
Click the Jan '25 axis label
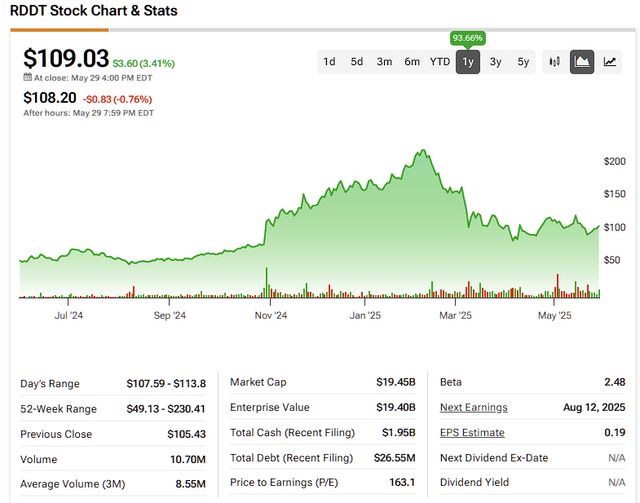click(365, 315)
